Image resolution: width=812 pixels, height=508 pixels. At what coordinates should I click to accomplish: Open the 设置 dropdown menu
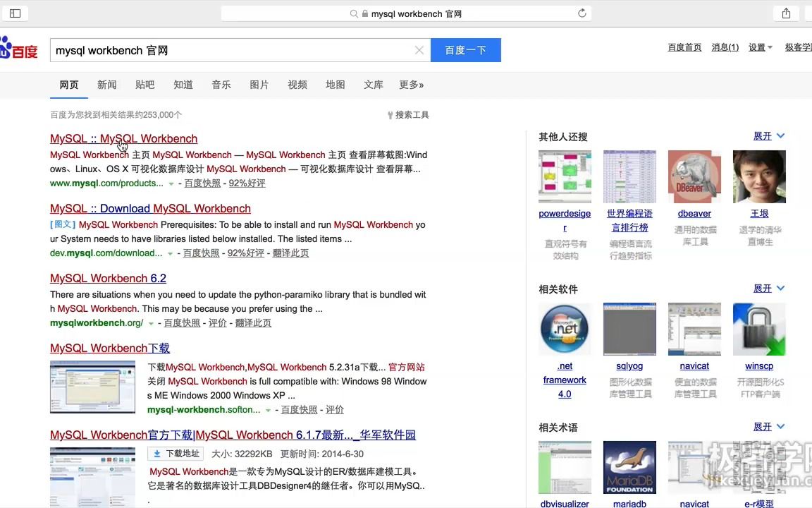760,47
